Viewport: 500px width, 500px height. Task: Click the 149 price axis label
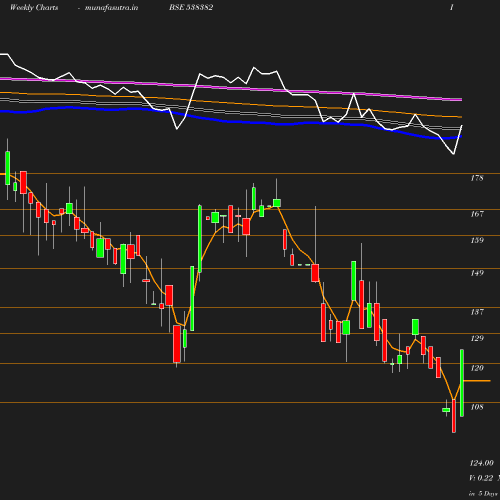click(477, 273)
